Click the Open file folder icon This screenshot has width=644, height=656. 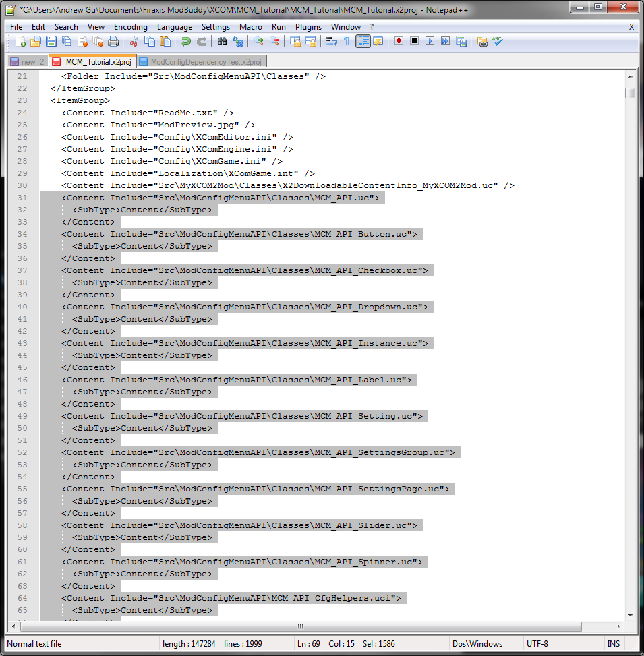36,41
